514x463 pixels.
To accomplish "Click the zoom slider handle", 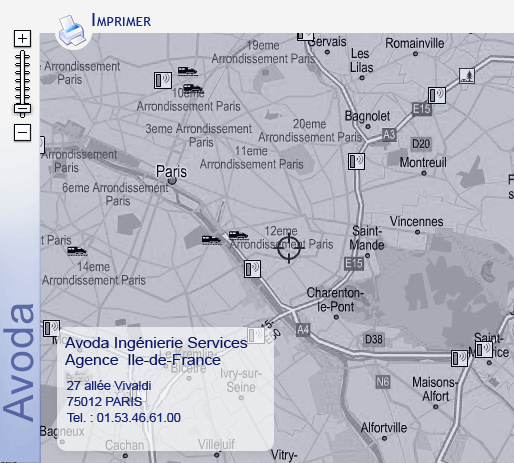I will point(22,109).
